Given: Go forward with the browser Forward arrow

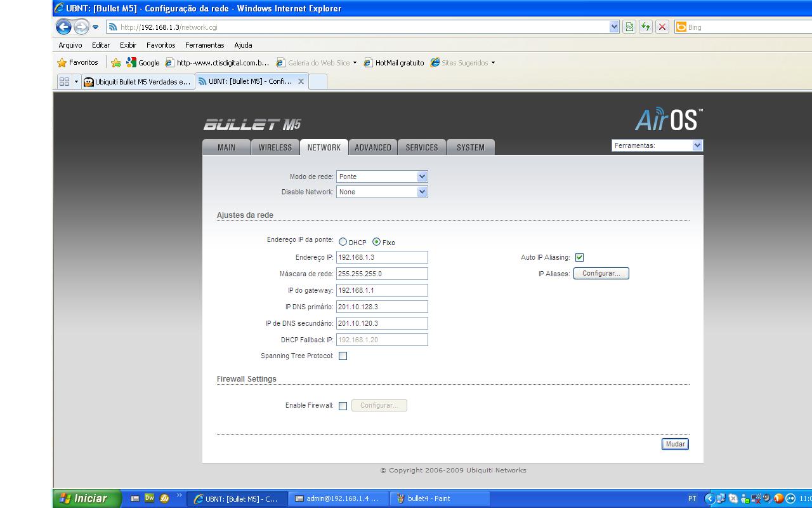Looking at the screenshot, I should (x=81, y=27).
